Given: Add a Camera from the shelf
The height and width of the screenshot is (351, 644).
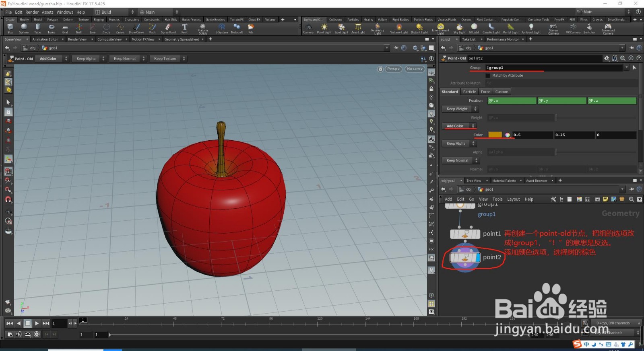Looking at the screenshot, I should coord(308,29).
